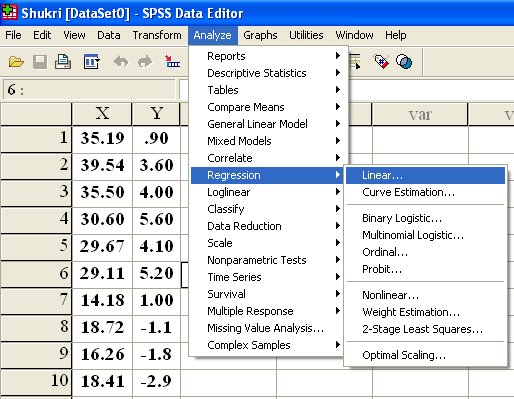Image resolution: width=514 pixels, height=399 pixels.
Task: Click the Select Cases toolbar icon
Action: coord(355,62)
